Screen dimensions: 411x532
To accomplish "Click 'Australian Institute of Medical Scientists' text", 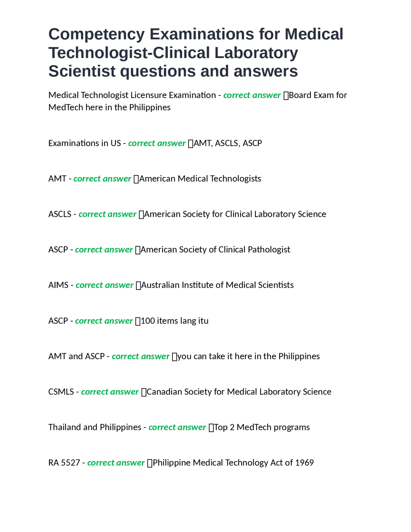I will [x=217, y=285].
